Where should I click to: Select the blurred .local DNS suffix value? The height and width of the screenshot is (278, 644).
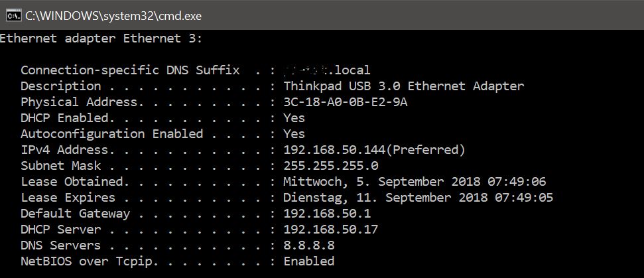(327, 70)
